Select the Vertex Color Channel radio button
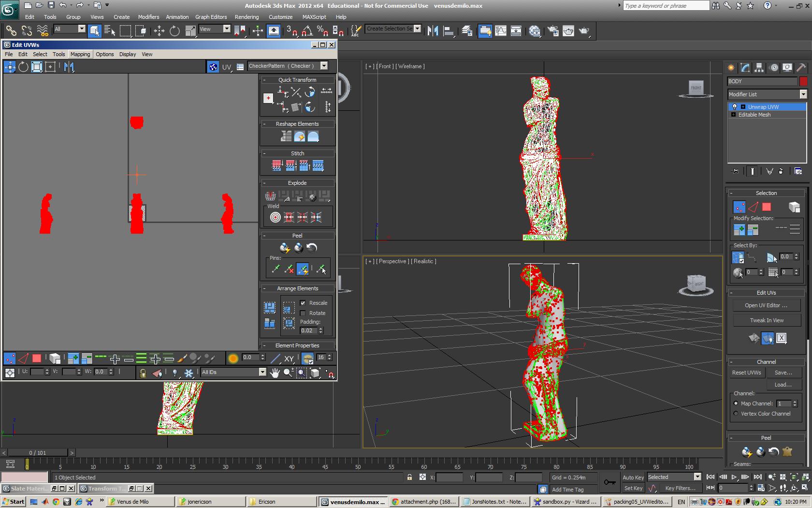 (x=736, y=414)
